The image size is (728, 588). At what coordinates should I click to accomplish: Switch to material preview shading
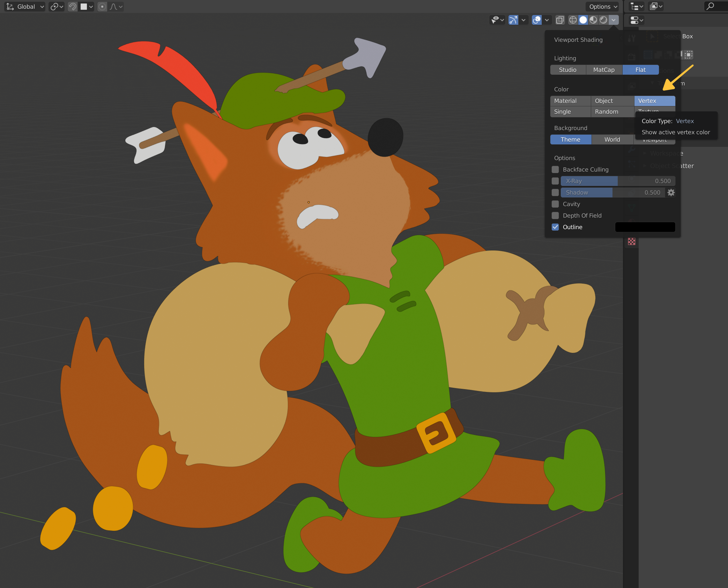(593, 20)
